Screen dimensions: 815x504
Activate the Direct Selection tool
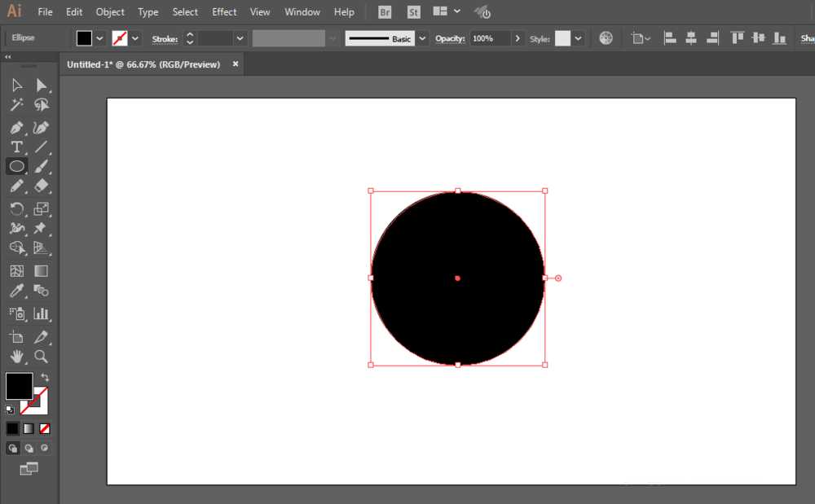click(42, 85)
